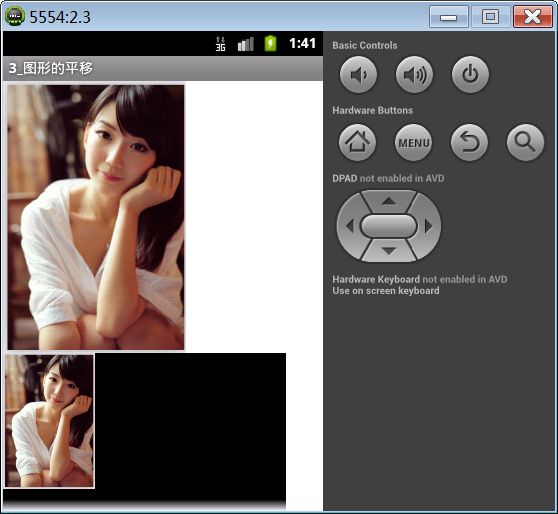Go to the Home hardware button
This screenshot has width=558, height=514.
(x=357, y=142)
